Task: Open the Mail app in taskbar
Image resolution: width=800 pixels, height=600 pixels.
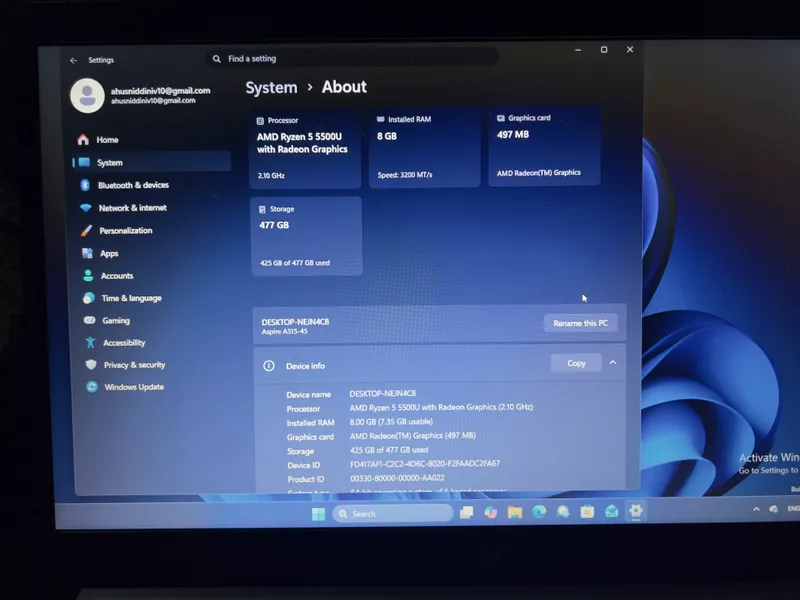Action: pos(611,511)
